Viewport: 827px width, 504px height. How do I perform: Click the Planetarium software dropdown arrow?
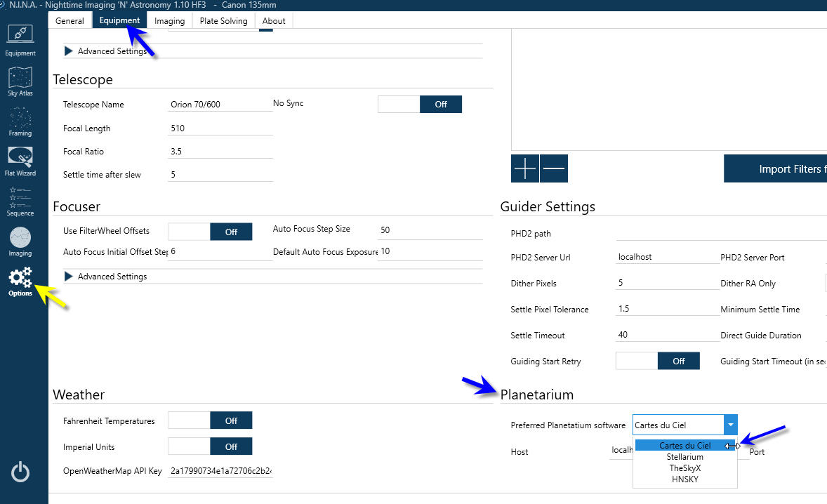[731, 425]
